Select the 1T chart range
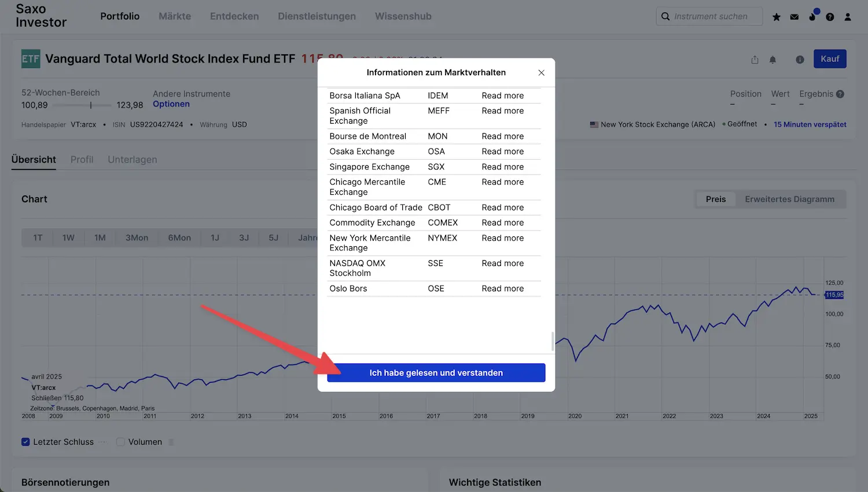The width and height of the screenshot is (868, 492). pyautogui.click(x=38, y=238)
